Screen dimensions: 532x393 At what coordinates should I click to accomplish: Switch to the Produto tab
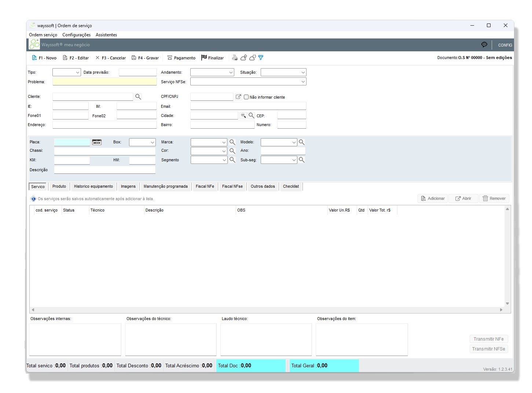pos(59,187)
